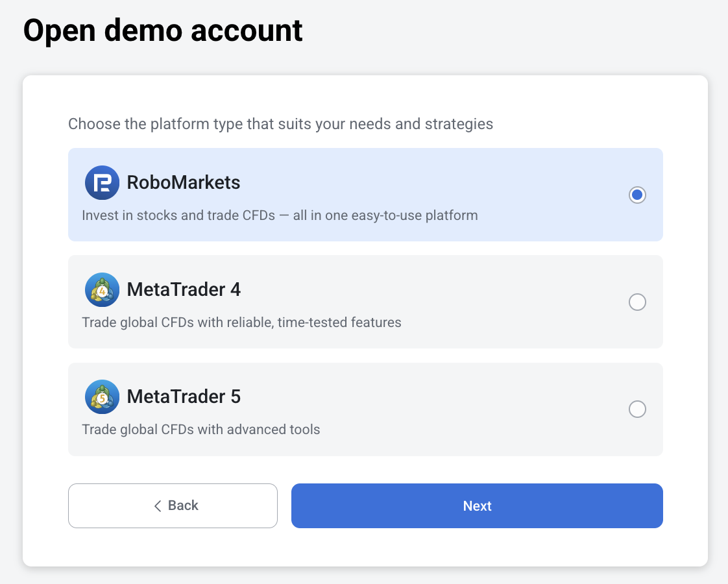This screenshot has height=584, width=728.
Task: Click the MetaTrader 4 platform title
Action: pyautogui.click(x=184, y=289)
